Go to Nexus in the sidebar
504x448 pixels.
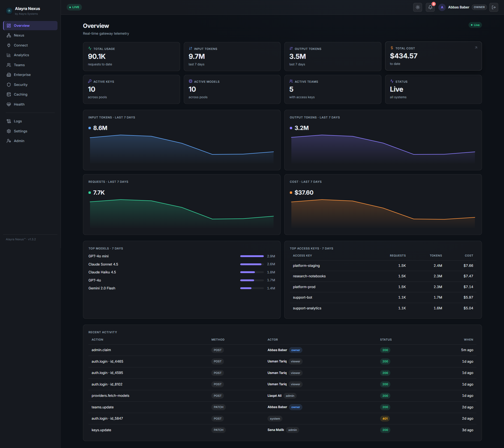click(30, 35)
